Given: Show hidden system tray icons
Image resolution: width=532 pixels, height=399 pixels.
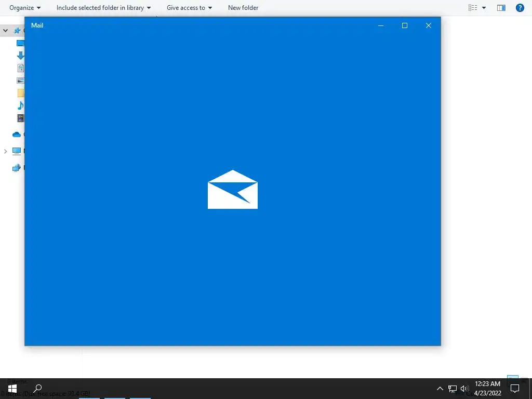Looking at the screenshot, I should tap(440, 389).
